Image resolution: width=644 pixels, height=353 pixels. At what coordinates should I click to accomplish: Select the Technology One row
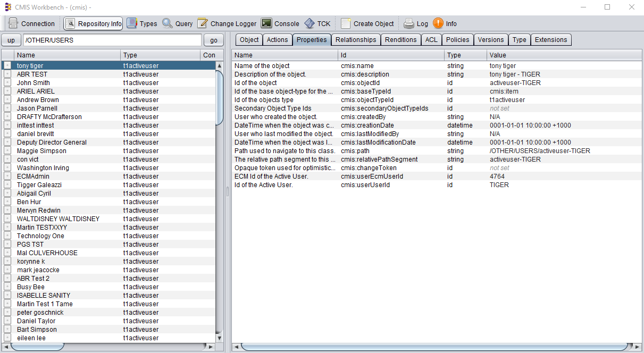tap(109, 236)
